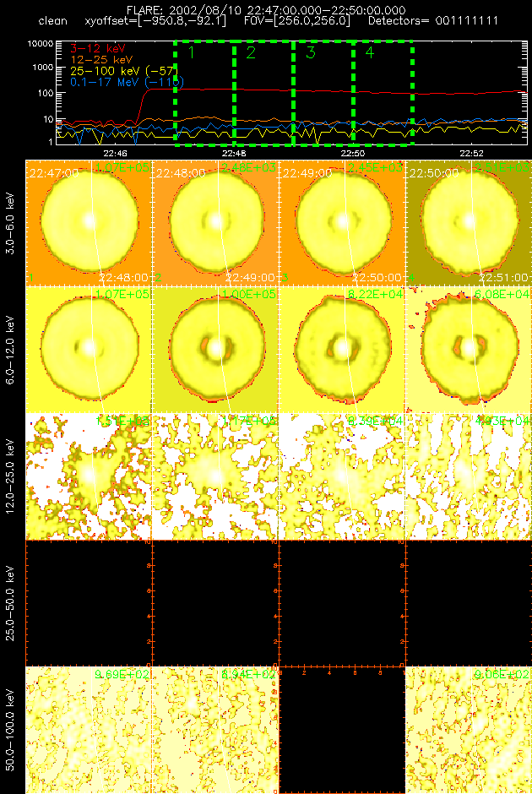
Task: Click the 22:51:00 end time label
Action: click(505, 278)
